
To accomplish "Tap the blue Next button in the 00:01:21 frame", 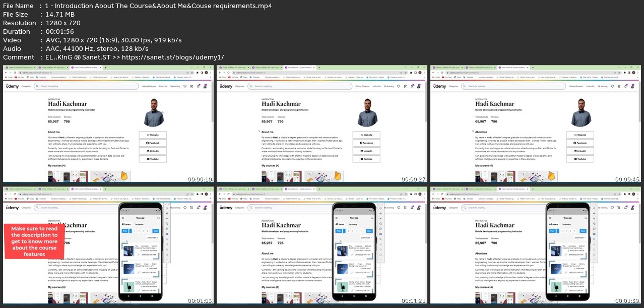I will click(369, 230).
